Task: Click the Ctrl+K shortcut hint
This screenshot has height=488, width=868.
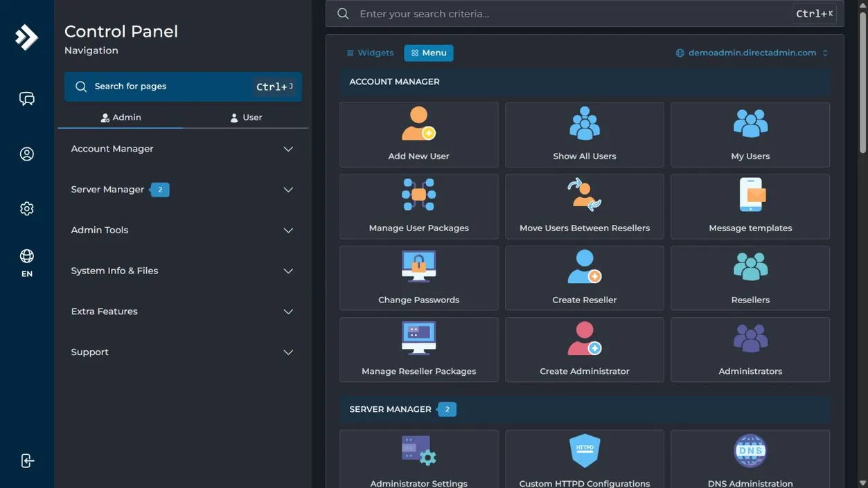Action: click(815, 14)
